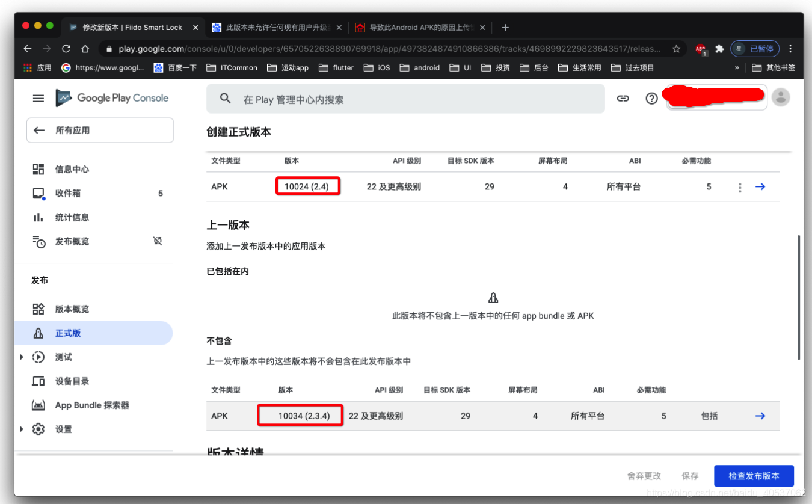Click version text 10034 (2.3.4)
812x504 pixels.
[x=304, y=416]
